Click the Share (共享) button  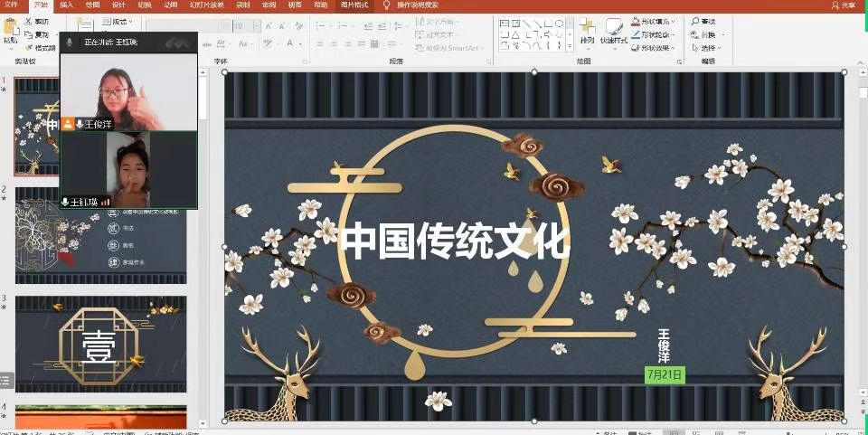(x=844, y=5)
